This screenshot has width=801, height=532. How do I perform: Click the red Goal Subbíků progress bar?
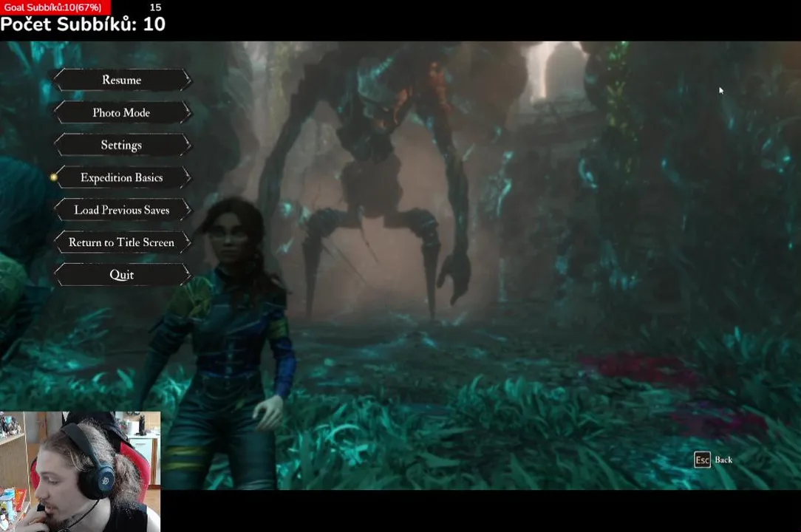pos(55,7)
